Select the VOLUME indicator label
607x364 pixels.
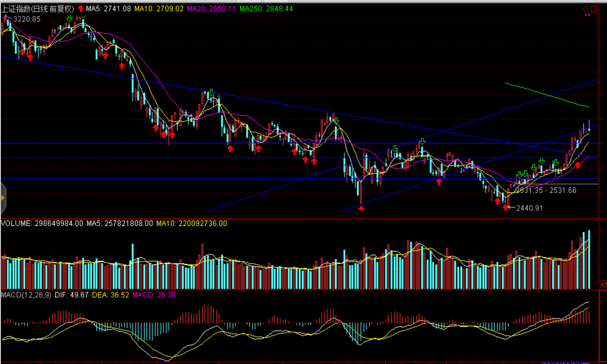point(16,223)
